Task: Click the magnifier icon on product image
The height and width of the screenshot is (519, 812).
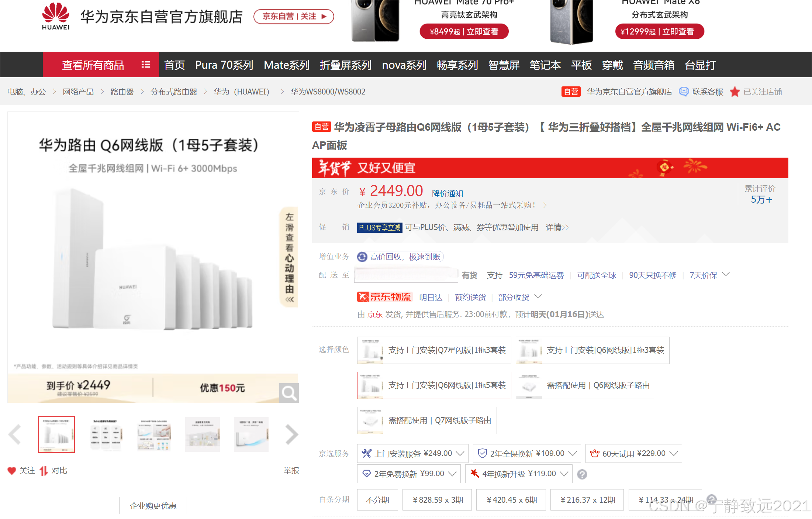Action: (x=288, y=393)
